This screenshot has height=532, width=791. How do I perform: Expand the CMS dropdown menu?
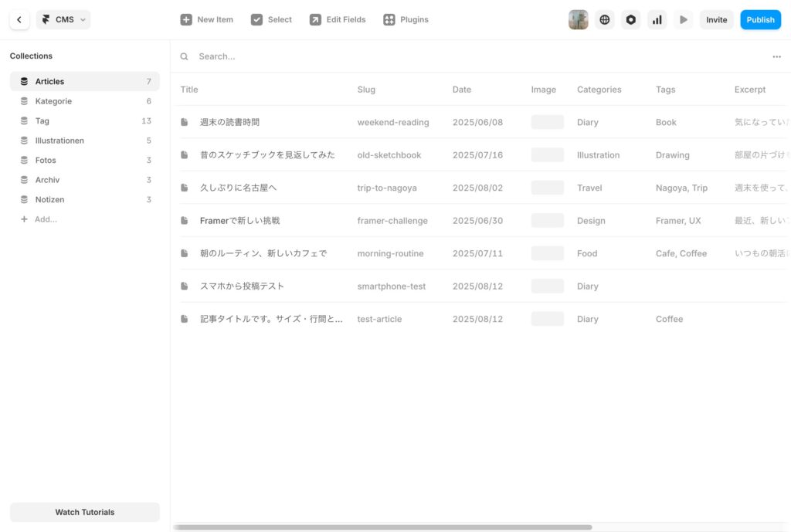63,20
